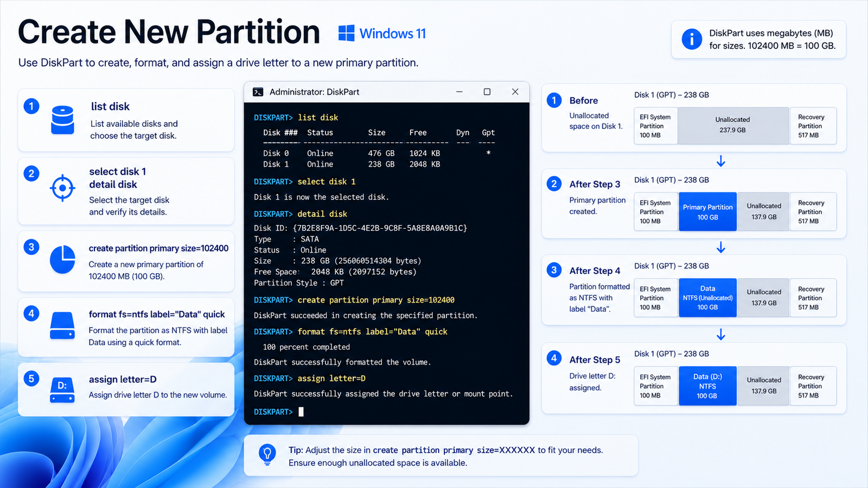Maximize the Administrator: DiskPart window
868x488 pixels.
pos(487,92)
